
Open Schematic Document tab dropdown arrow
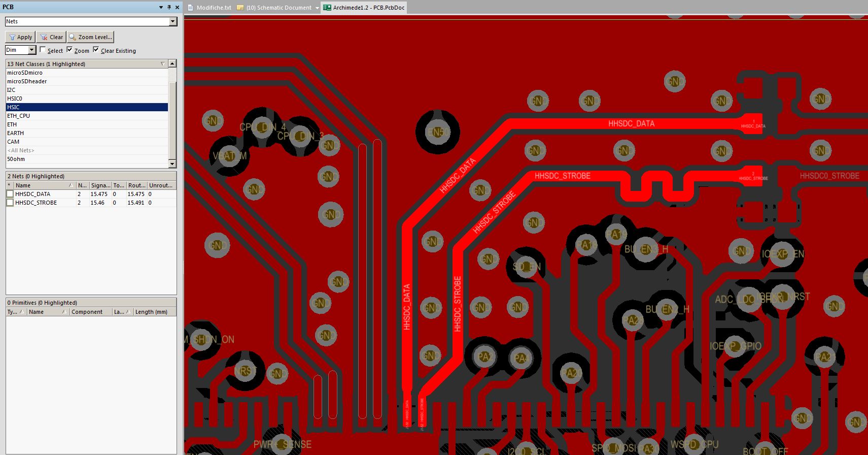coord(317,8)
